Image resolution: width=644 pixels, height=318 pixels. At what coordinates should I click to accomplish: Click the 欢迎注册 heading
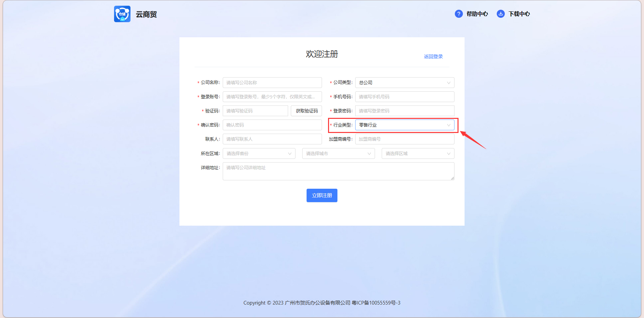point(322,54)
